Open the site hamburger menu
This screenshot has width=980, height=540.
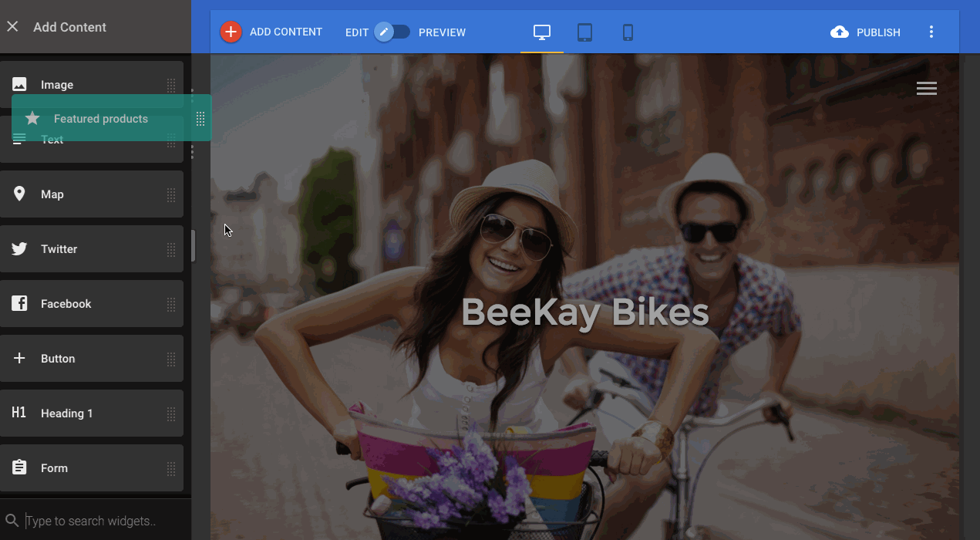pyautogui.click(x=927, y=89)
